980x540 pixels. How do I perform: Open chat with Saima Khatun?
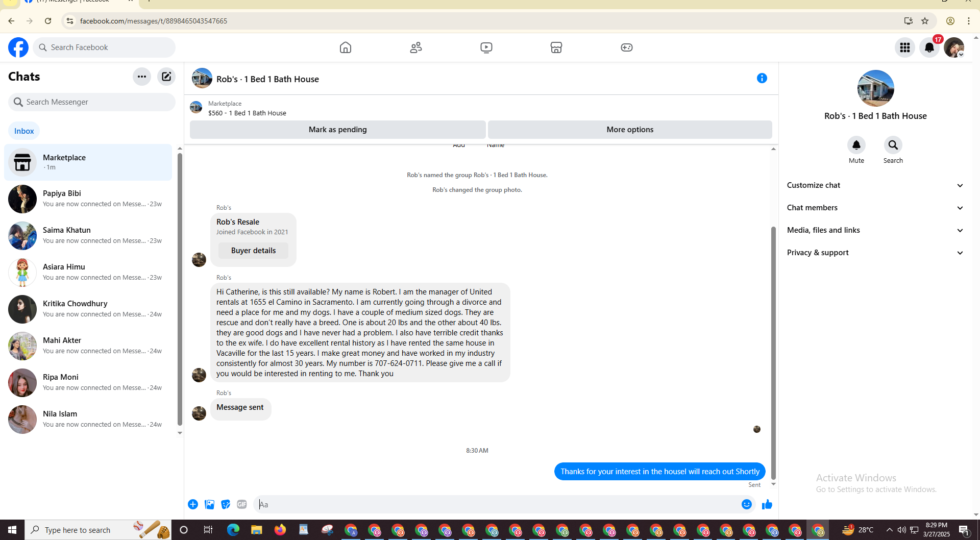(88, 236)
